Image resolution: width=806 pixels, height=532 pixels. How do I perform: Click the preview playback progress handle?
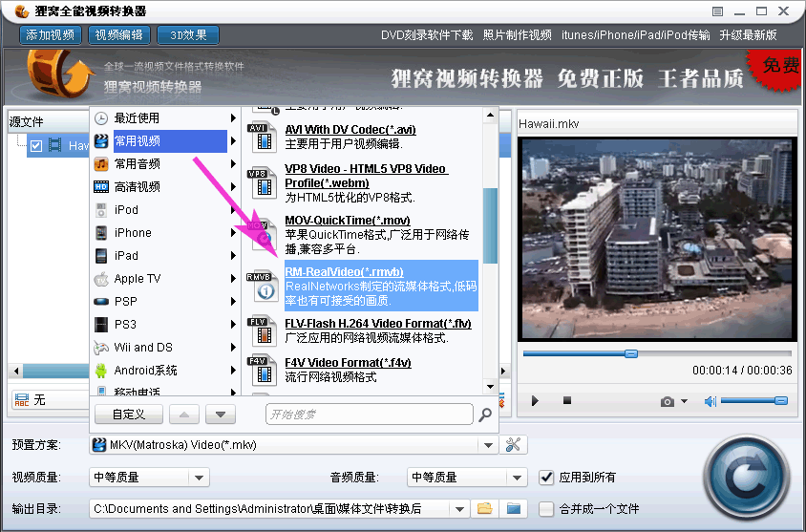pyautogui.click(x=631, y=353)
